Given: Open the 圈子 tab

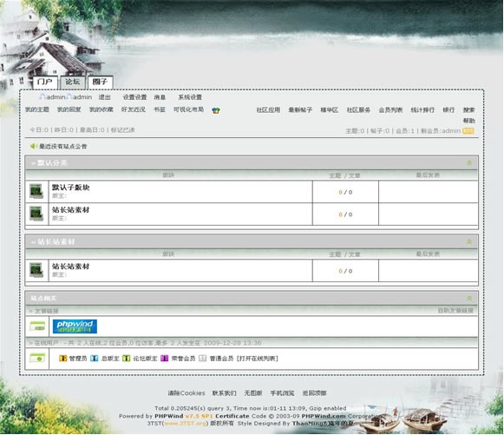Looking at the screenshot, I should tap(101, 82).
